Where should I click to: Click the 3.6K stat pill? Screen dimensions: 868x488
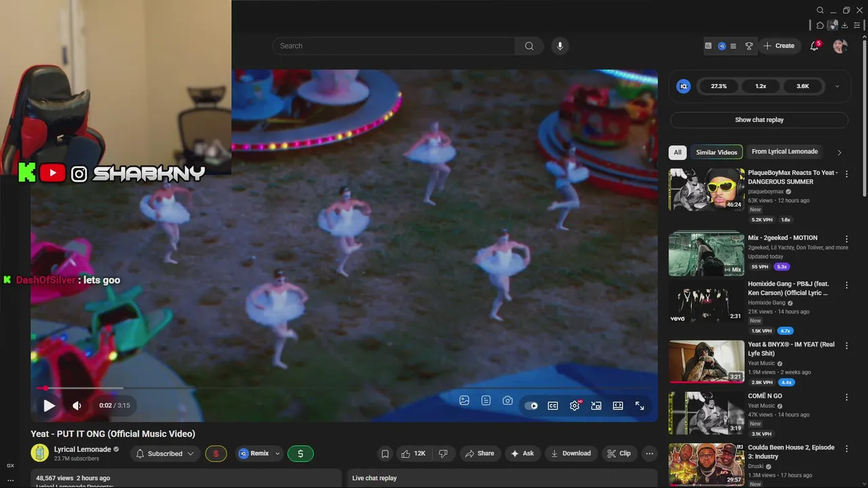[803, 86]
